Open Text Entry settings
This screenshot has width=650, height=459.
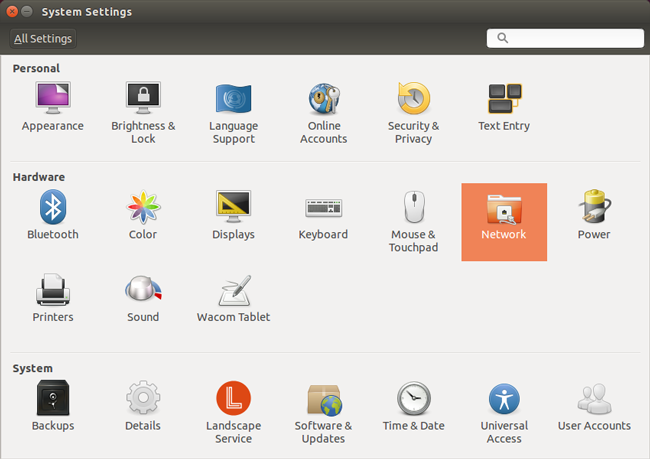coord(504,106)
